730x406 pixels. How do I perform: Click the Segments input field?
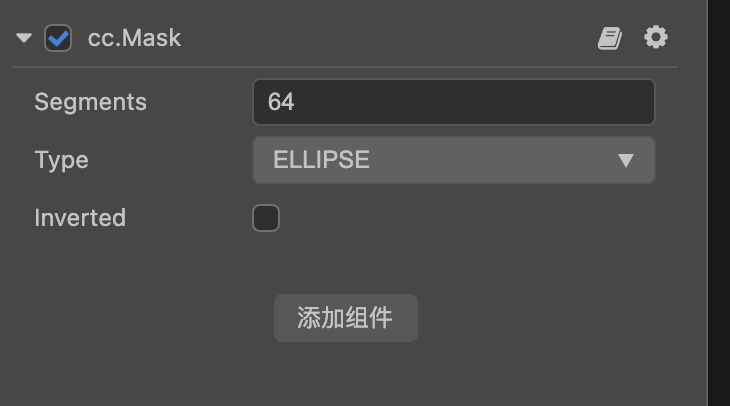pyautogui.click(x=453, y=102)
